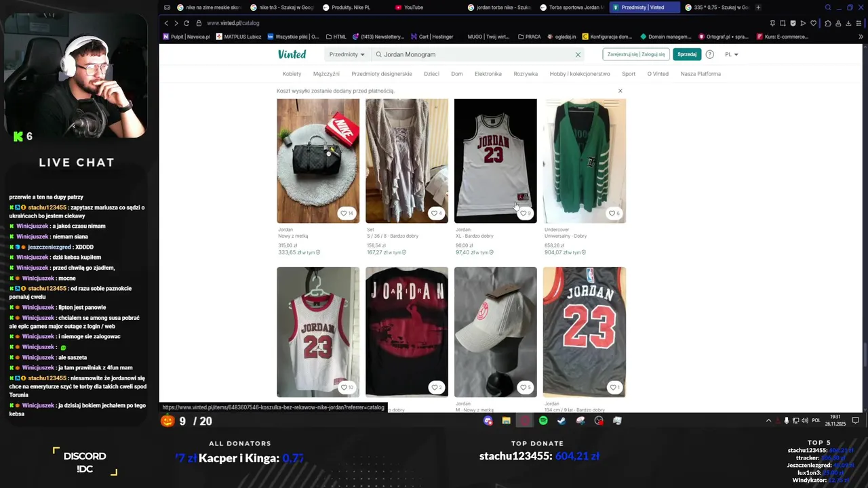Open the Sport category menu
Screen dimensions: 868x488
629,74
